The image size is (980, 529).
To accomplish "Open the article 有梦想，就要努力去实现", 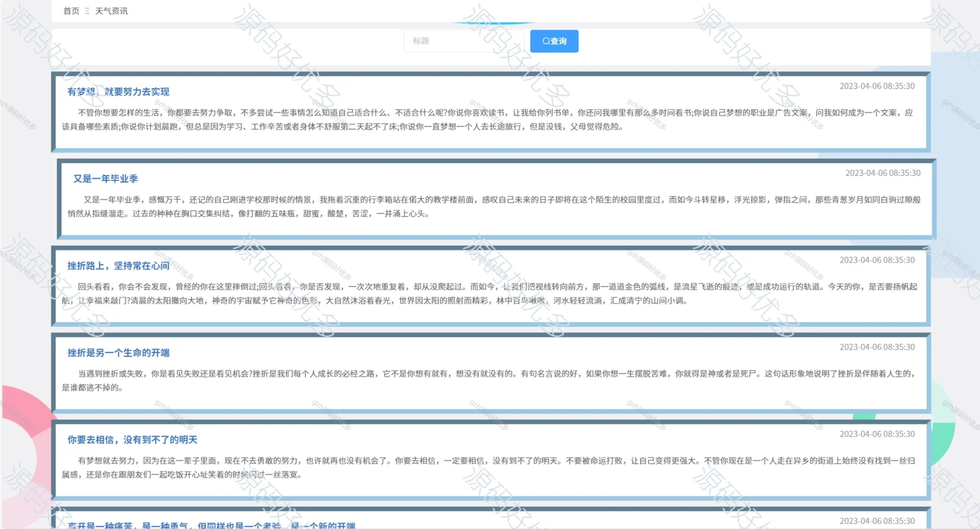I will coord(119,92).
